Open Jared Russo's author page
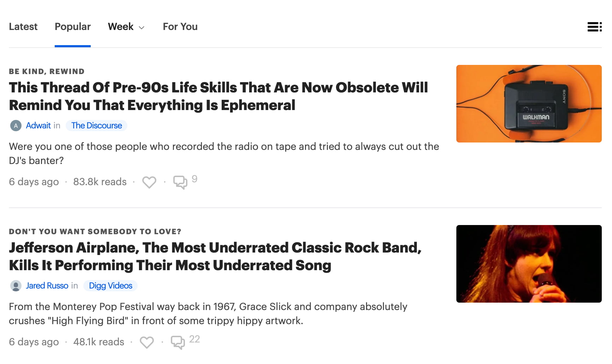 47,286
